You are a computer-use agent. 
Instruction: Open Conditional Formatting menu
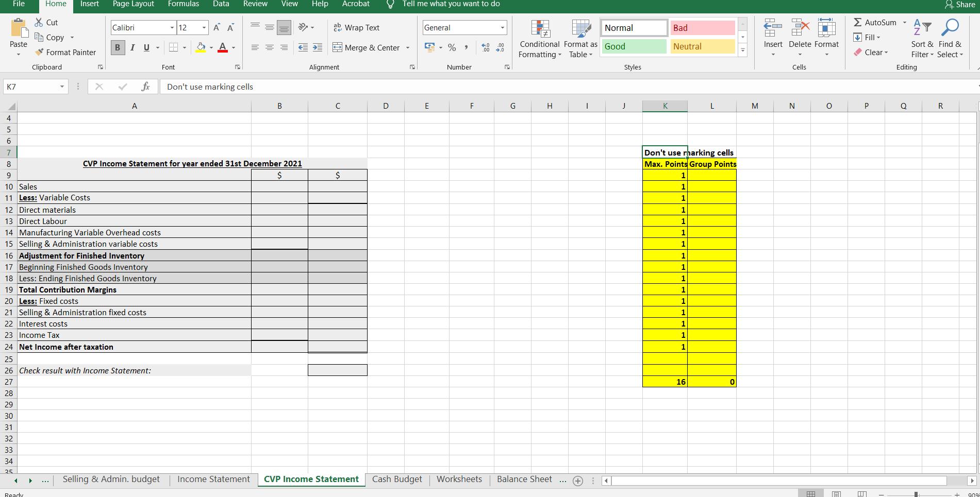(x=540, y=39)
